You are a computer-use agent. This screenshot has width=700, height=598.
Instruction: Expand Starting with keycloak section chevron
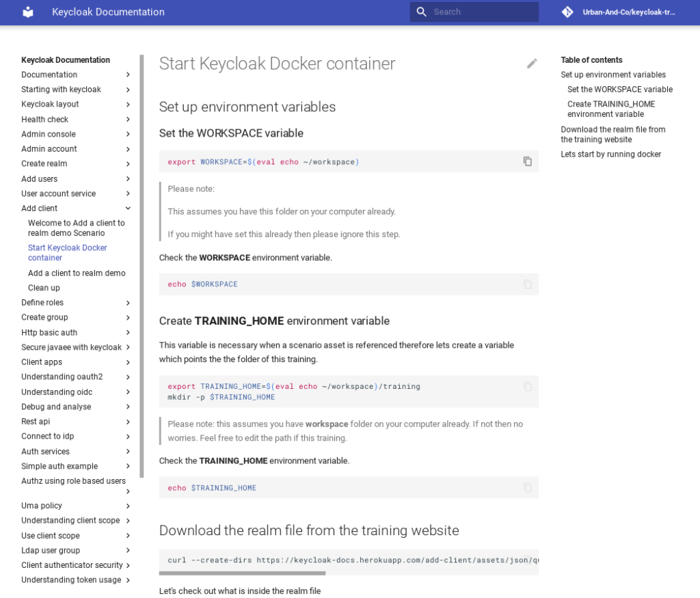(x=128, y=90)
